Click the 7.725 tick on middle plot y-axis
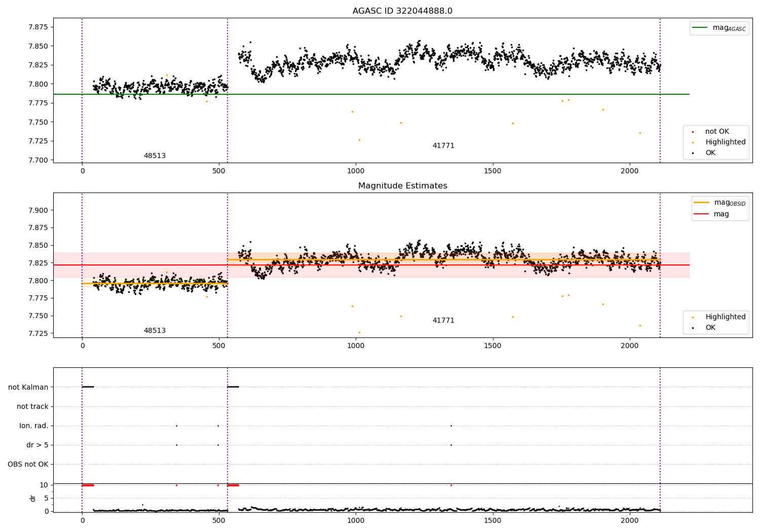The width and height of the screenshot is (760, 532). [38, 334]
